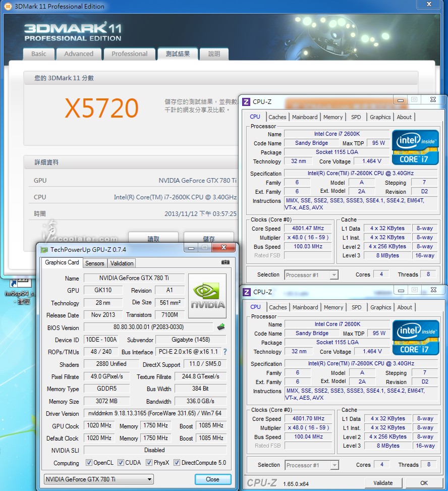This screenshot has height=491, width=448.
Task: Click the GPU Name field in GPU-Z
Action: [134, 278]
